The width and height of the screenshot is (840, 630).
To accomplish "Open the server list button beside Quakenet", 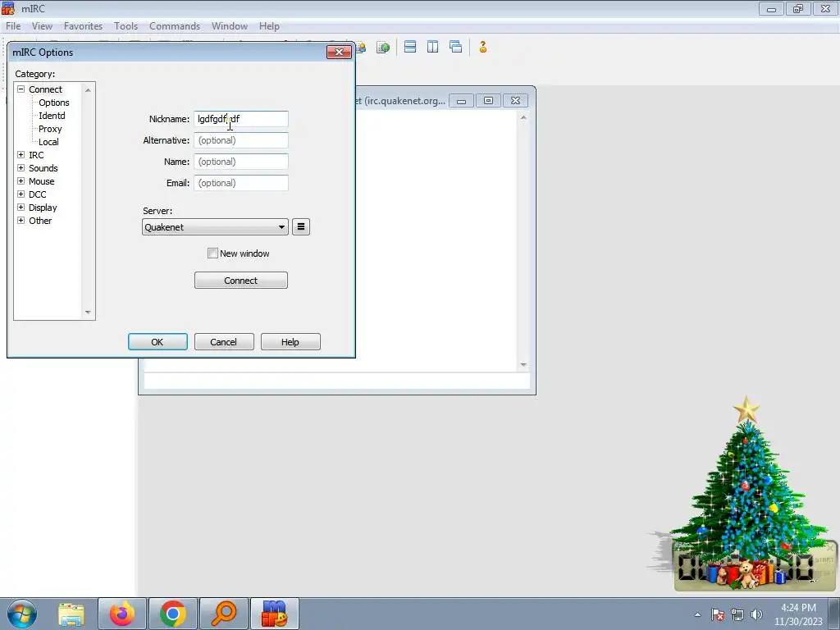I will [301, 226].
